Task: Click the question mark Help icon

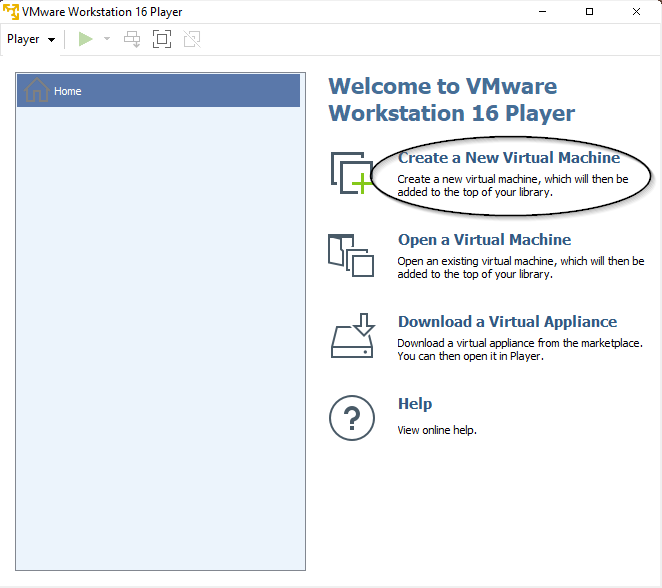Action: tap(352, 418)
